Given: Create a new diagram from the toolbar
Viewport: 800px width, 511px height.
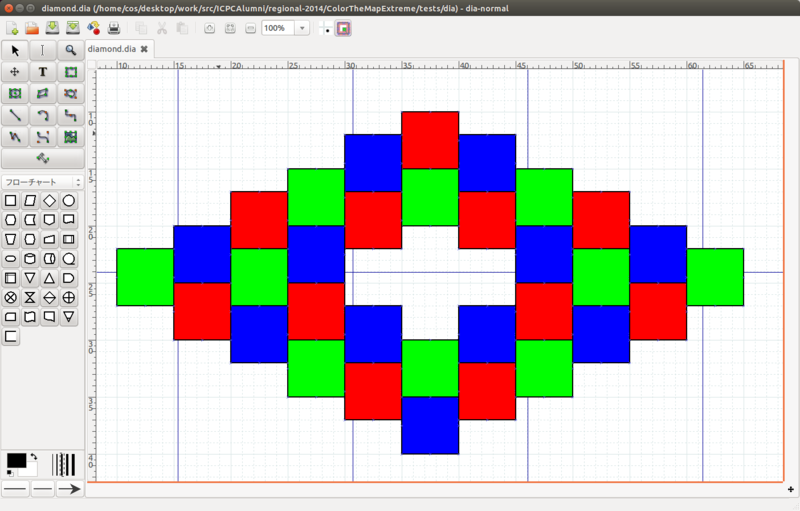Looking at the screenshot, I should pyautogui.click(x=12, y=28).
